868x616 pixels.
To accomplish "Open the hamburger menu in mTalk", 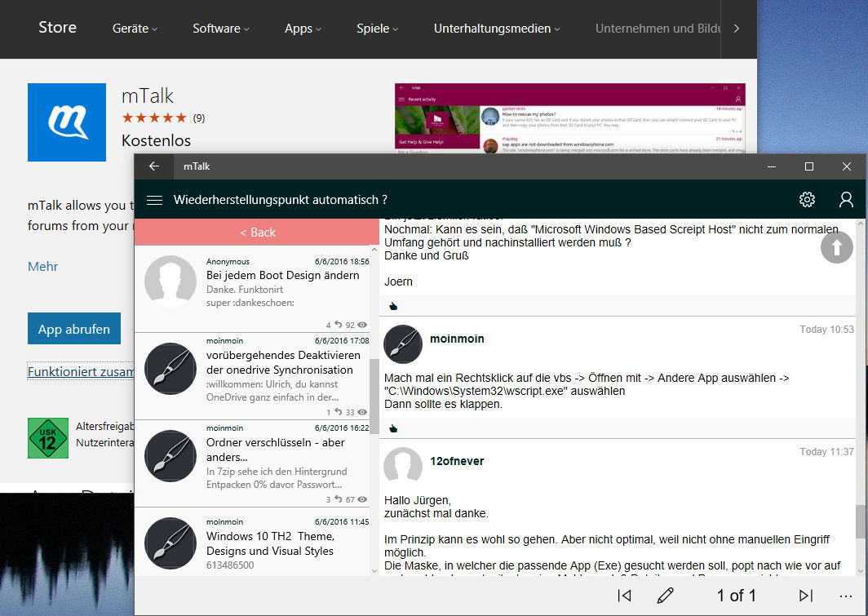I will tap(154, 200).
